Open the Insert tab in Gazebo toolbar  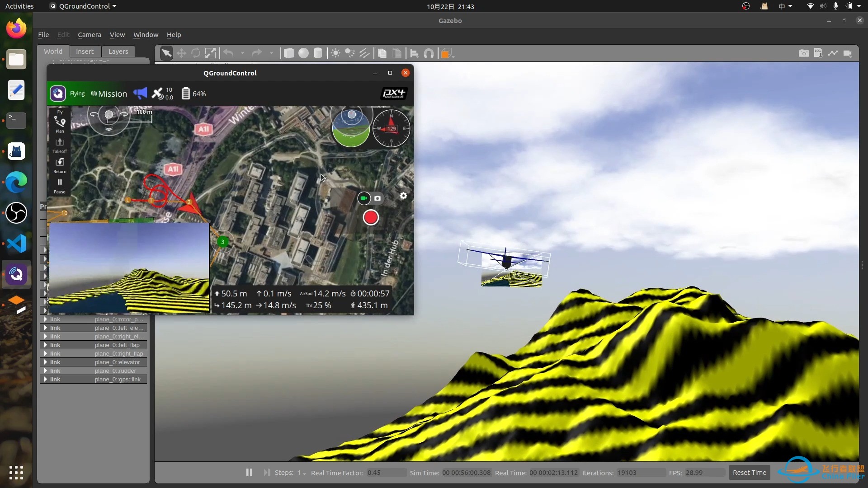(x=85, y=51)
